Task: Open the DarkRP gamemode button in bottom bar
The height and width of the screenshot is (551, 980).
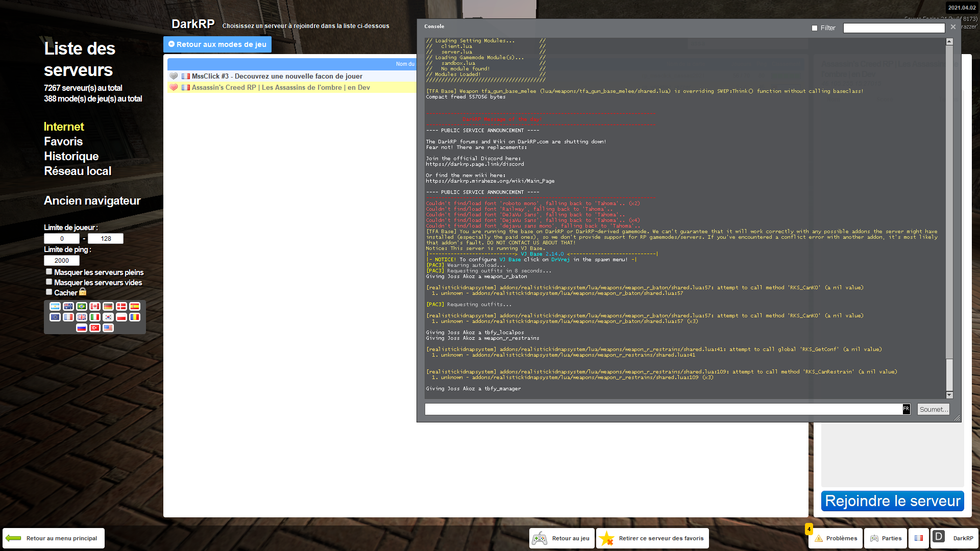Action: pyautogui.click(x=954, y=538)
